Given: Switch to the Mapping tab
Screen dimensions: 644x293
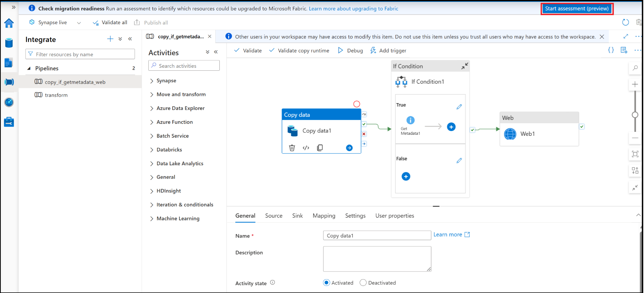Looking at the screenshot, I should coord(324,216).
